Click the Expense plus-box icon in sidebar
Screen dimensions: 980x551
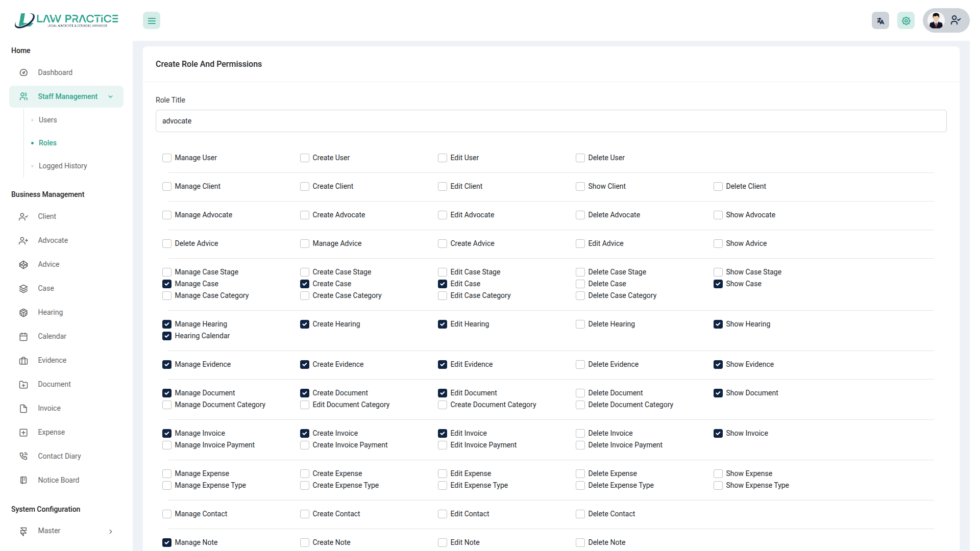click(x=23, y=433)
